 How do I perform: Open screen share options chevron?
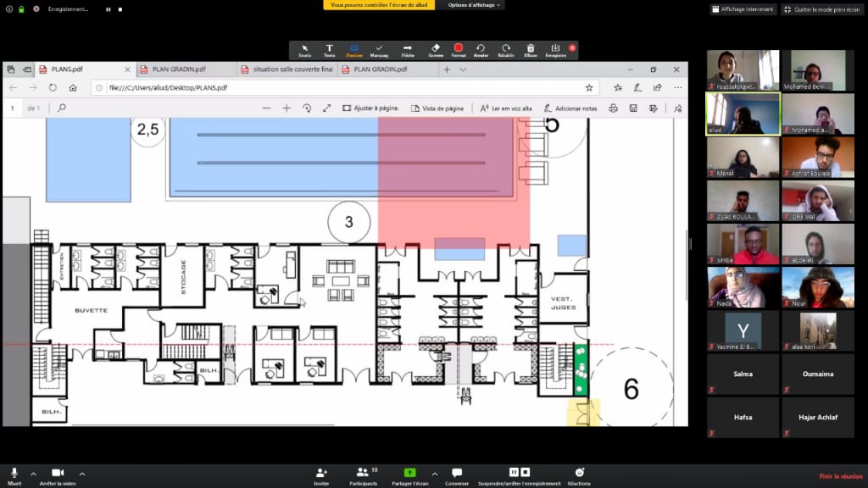click(434, 473)
